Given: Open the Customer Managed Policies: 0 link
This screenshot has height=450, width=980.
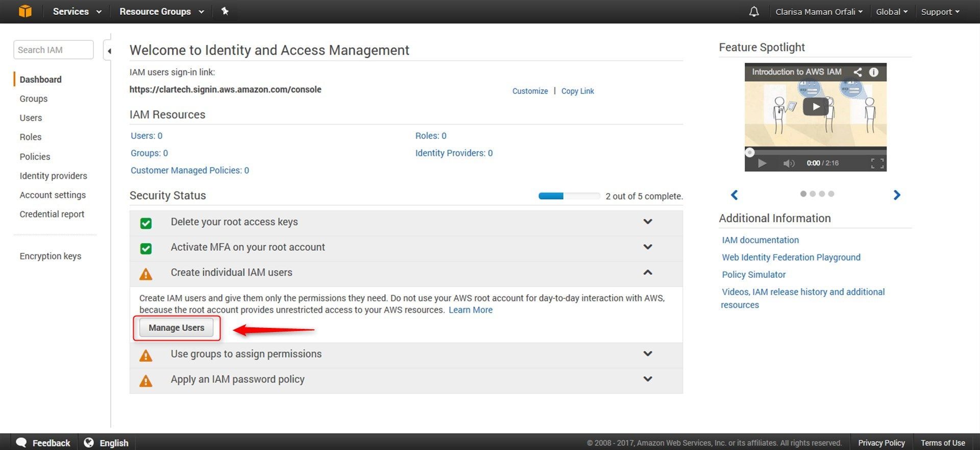Looking at the screenshot, I should [190, 170].
